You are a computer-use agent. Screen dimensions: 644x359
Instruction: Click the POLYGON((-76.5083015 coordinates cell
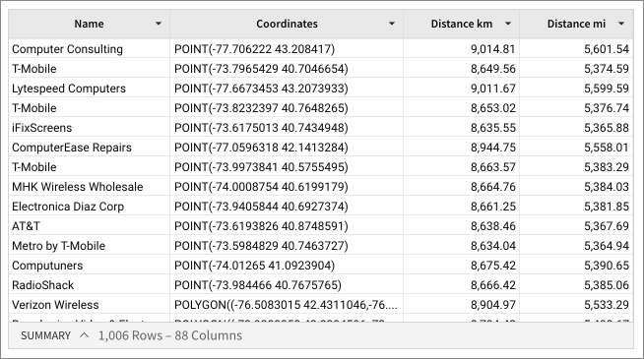pyautogui.click(x=287, y=305)
